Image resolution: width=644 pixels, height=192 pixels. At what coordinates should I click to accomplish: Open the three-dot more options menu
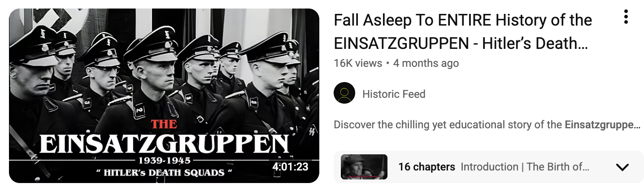point(626,17)
